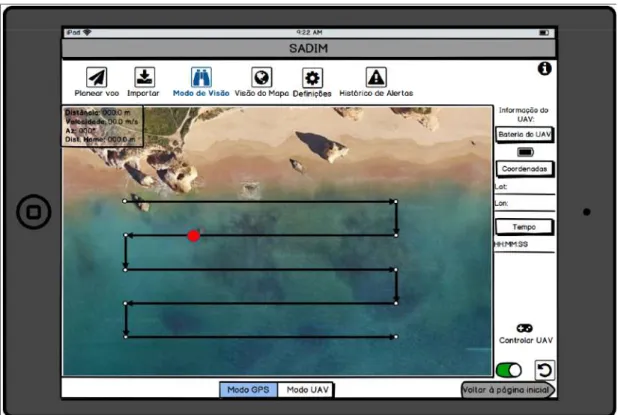Click the info icon at top right

[x=544, y=69]
